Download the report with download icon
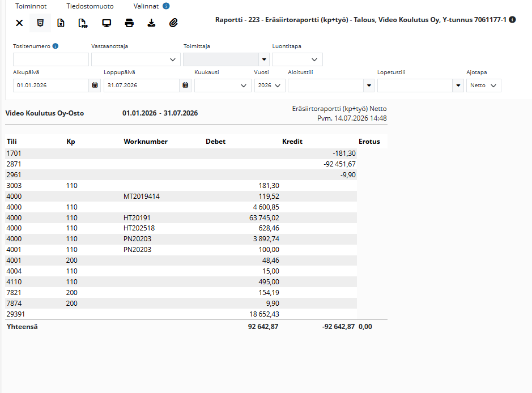 [151, 23]
